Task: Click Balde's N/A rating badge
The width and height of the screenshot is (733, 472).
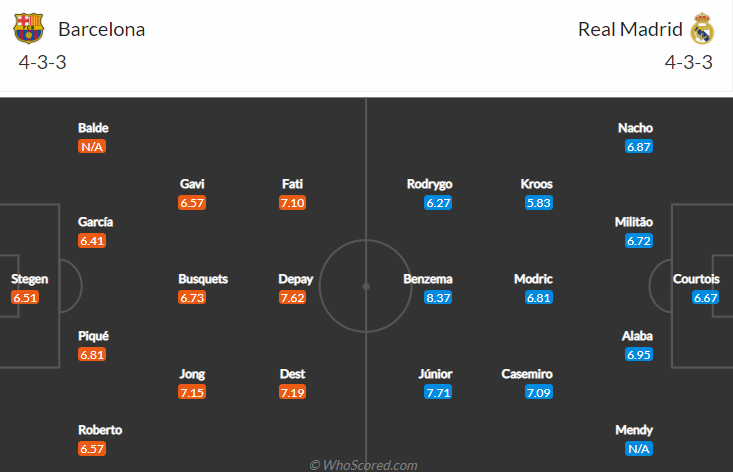Action: 92,147
